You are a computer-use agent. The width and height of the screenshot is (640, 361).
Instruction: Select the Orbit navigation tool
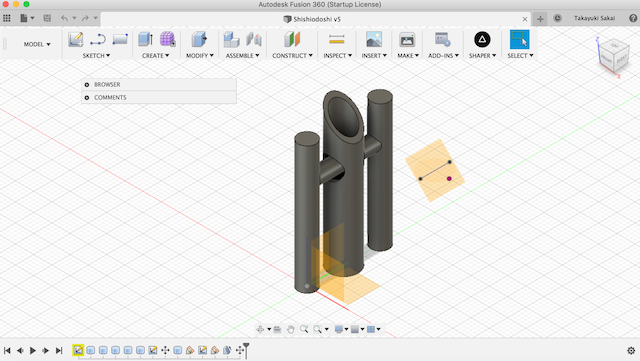[x=260, y=329]
